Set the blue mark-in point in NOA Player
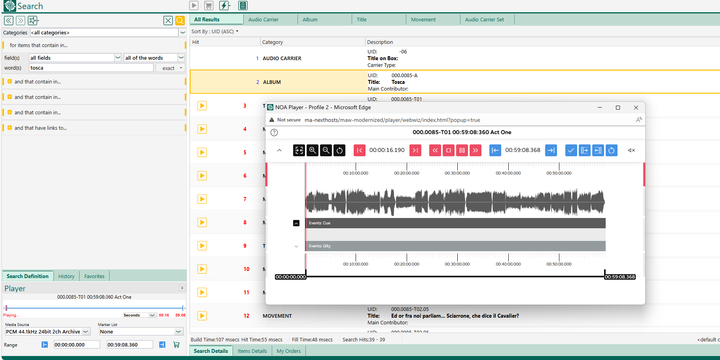 coord(495,150)
